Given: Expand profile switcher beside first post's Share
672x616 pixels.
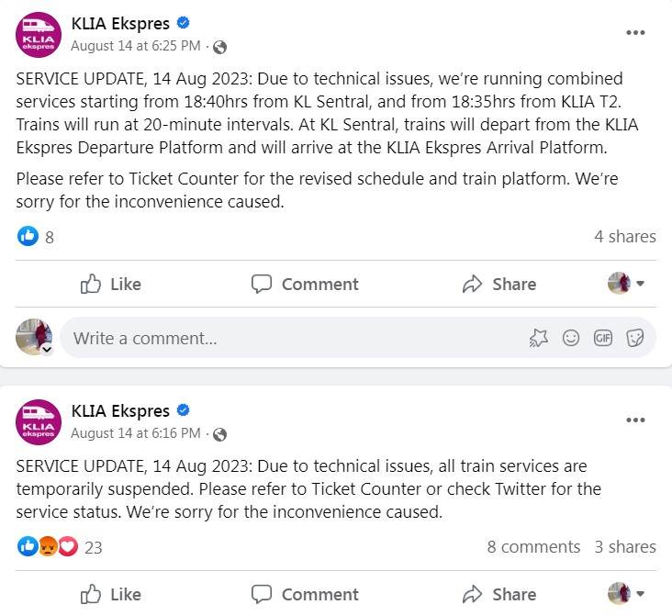Looking at the screenshot, I should pos(627,284).
